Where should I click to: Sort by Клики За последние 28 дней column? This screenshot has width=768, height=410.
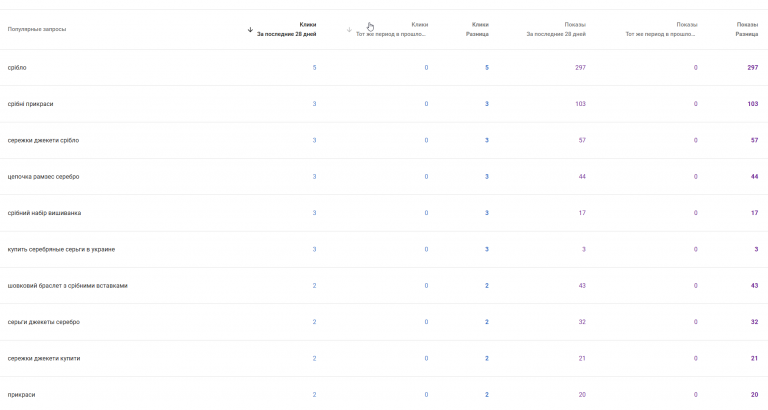pyautogui.click(x=287, y=29)
